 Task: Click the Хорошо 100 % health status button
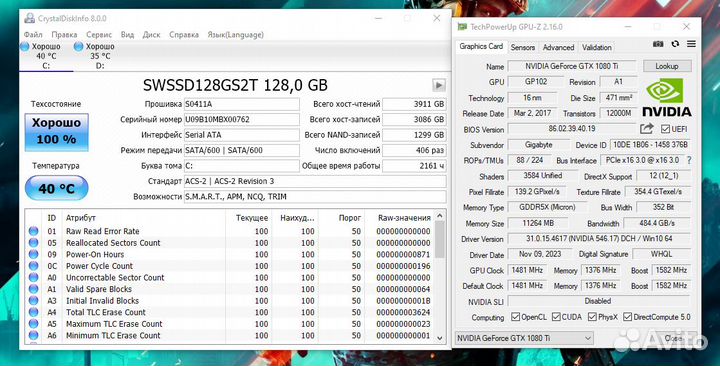click(56, 132)
